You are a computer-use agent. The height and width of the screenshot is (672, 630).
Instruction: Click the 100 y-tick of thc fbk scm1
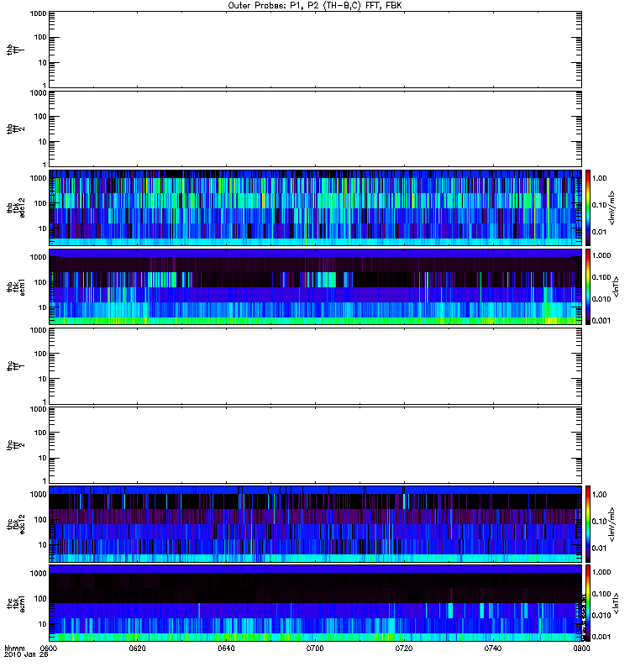click(40, 599)
